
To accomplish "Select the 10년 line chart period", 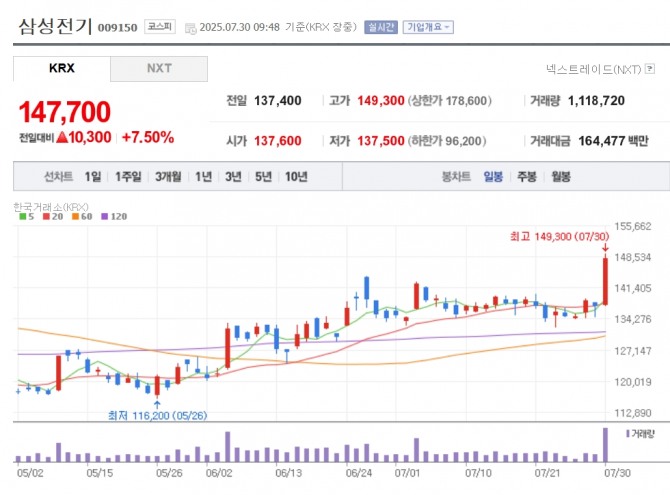I will point(296,177).
